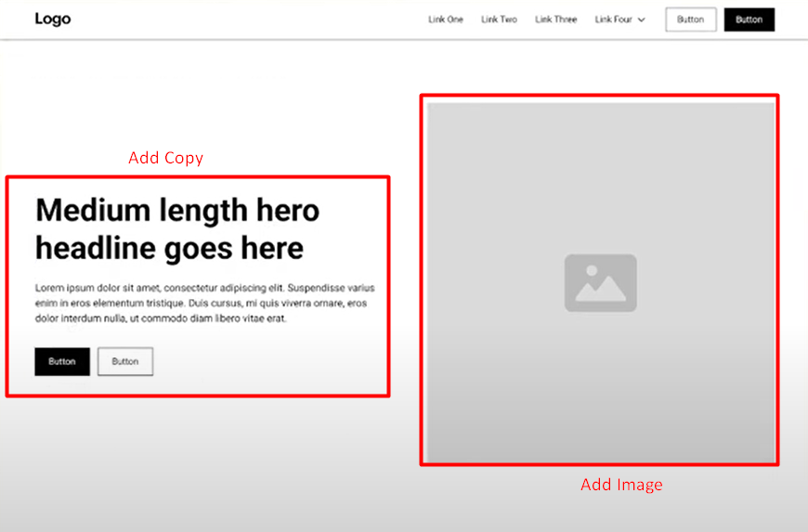The height and width of the screenshot is (532, 808).
Task: Open the Link Three navigation item
Action: (556, 19)
